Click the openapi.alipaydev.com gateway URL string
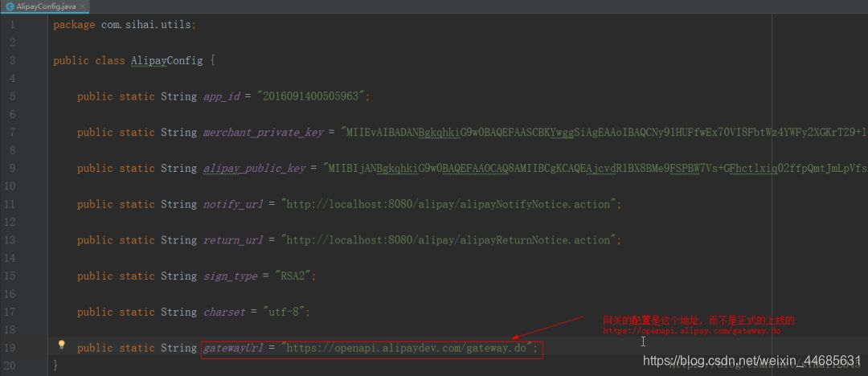This screenshot has width=868, height=376. (x=407, y=349)
